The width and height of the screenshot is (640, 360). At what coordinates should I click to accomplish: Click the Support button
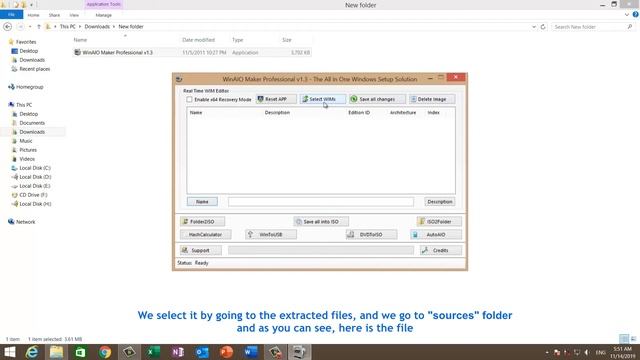tap(200, 250)
